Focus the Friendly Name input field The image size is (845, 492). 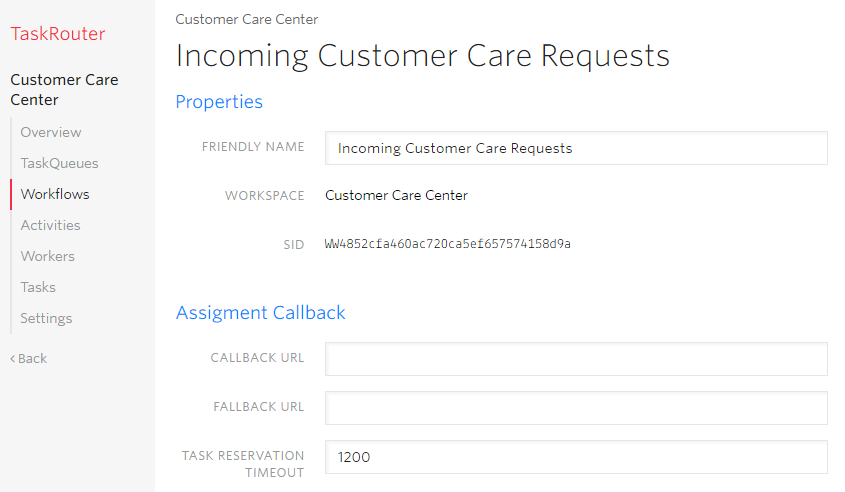pyautogui.click(x=576, y=148)
